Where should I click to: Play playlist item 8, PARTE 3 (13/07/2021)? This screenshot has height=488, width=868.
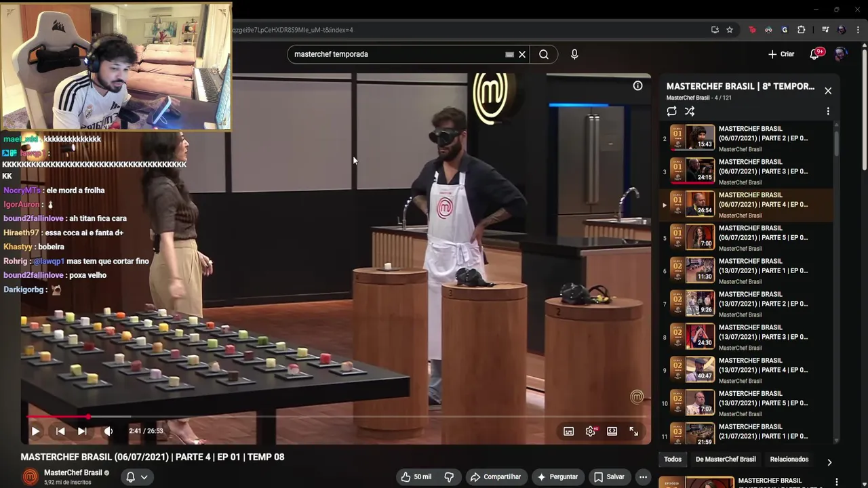pos(746,338)
